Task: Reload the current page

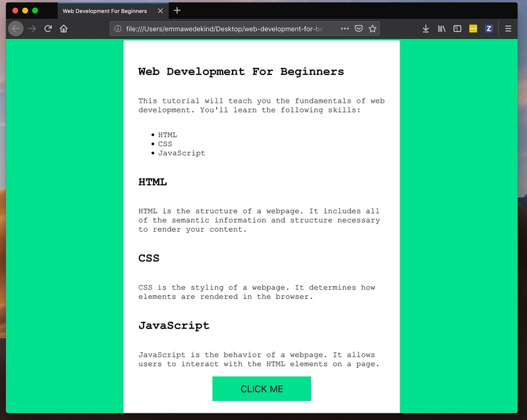Action: point(48,28)
